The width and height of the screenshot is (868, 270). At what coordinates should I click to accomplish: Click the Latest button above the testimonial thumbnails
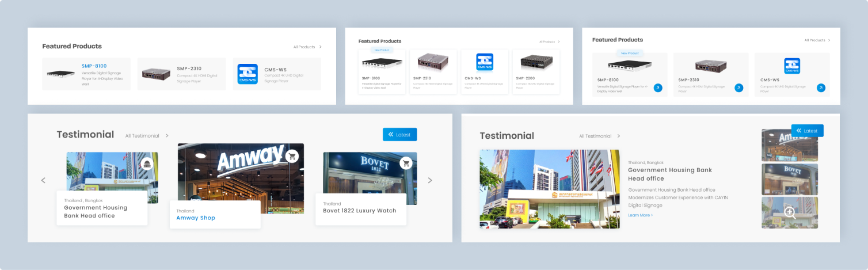coord(807,131)
